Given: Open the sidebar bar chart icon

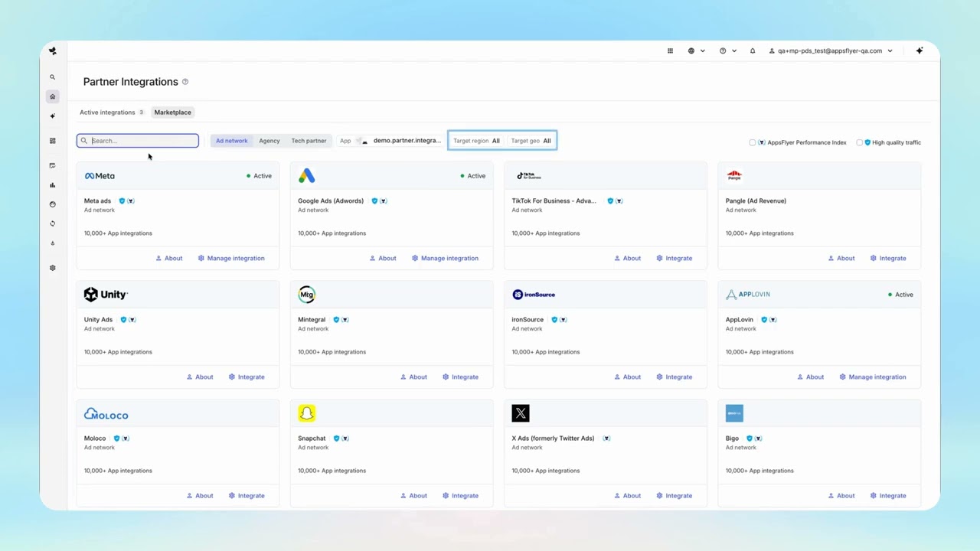Looking at the screenshot, I should pos(53,185).
